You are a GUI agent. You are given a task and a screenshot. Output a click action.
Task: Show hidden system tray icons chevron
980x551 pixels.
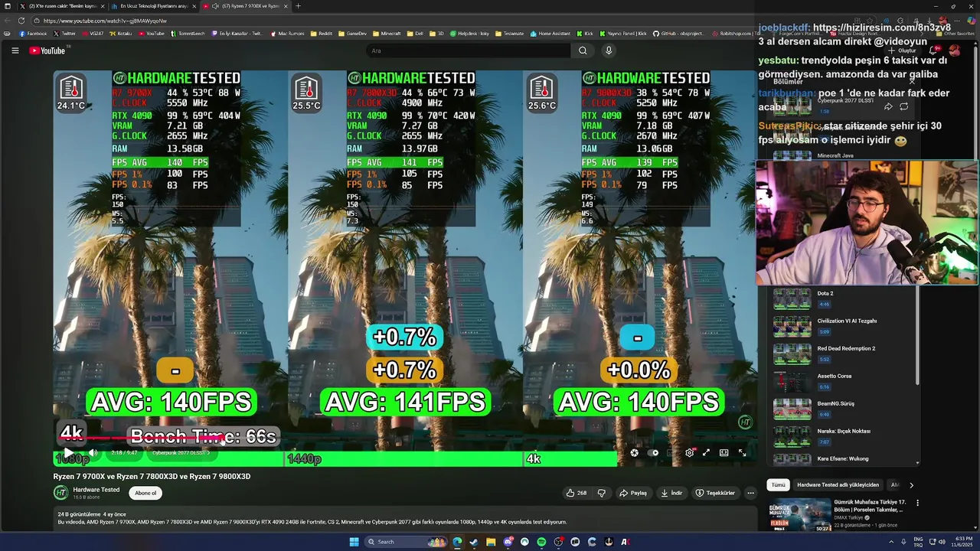click(890, 542)
